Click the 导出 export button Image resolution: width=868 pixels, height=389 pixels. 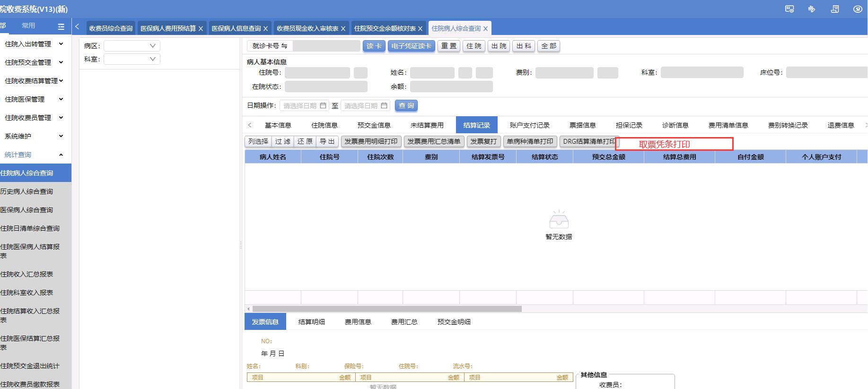[327, 141]
